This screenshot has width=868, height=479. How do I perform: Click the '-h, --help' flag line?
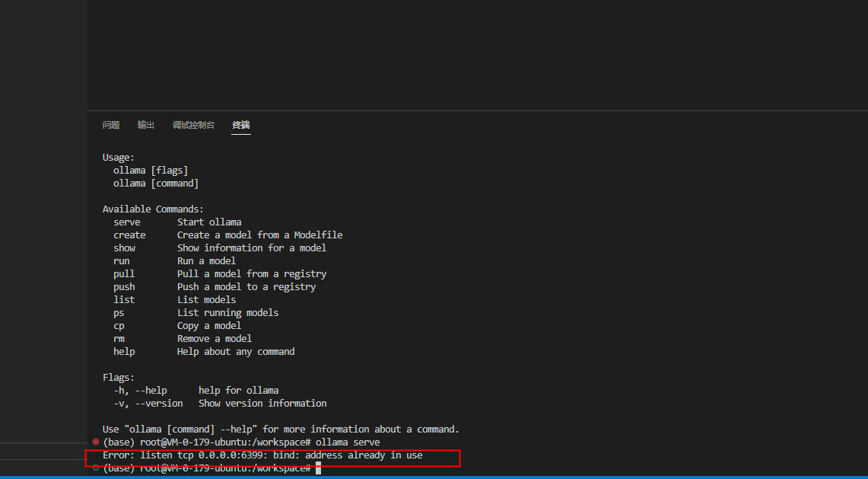pos(196,391)
